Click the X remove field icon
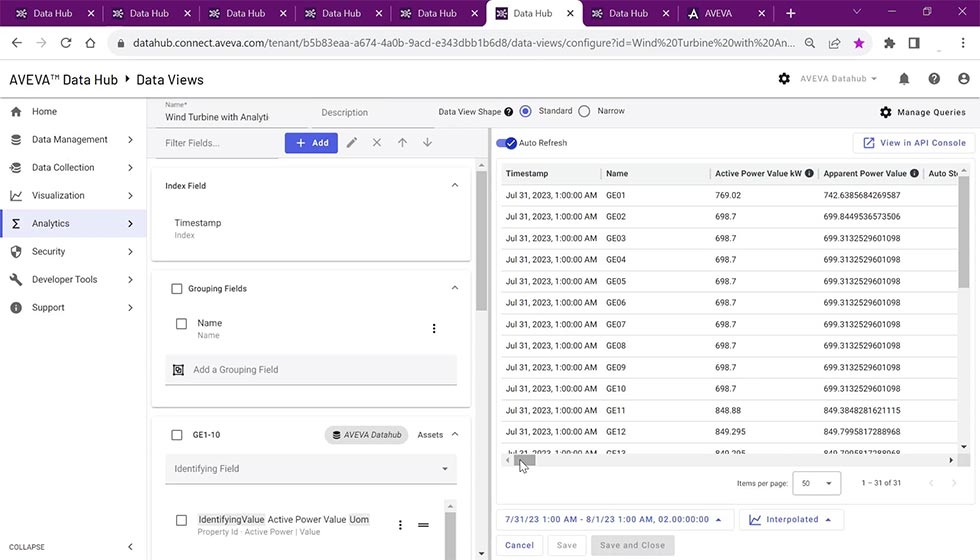 coord(377,143)
